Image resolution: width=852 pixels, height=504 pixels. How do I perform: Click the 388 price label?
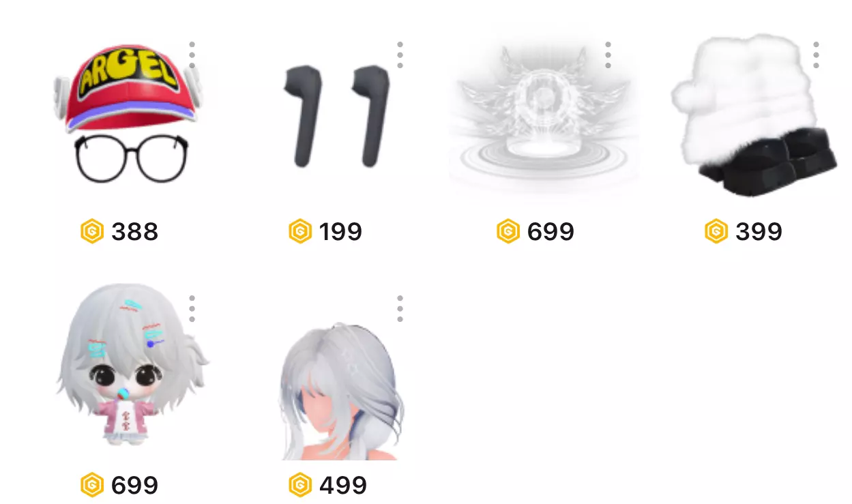(135, 232)
